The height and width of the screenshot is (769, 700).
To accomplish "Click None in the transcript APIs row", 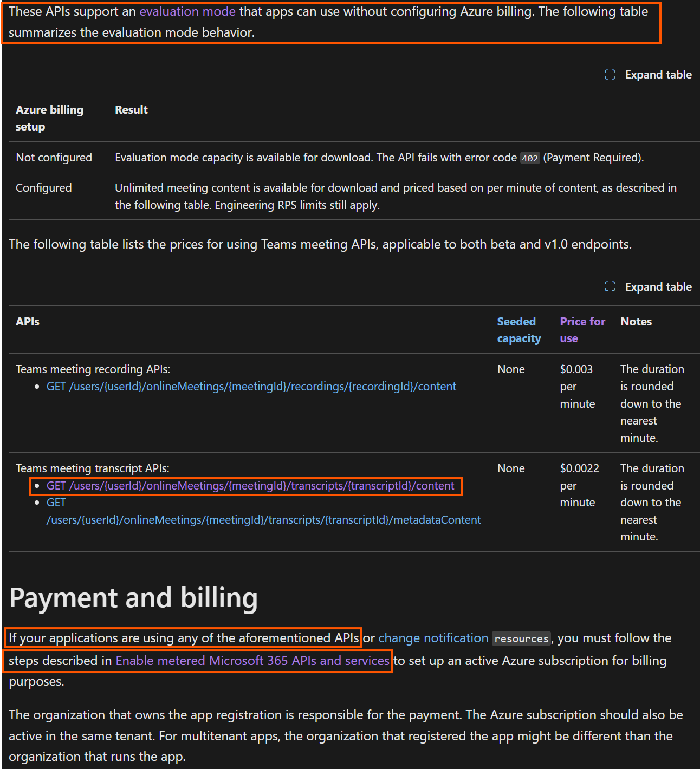I will coord(511,468).
